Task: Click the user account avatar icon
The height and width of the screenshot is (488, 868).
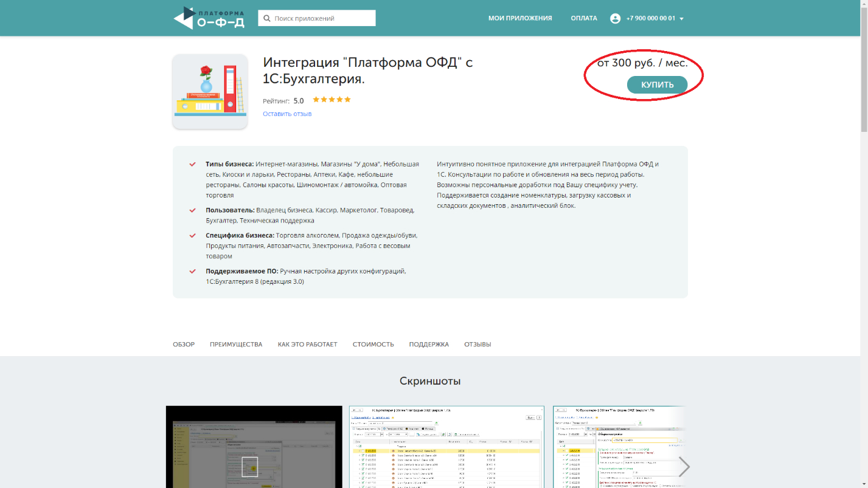Action: tap(615, 18)
